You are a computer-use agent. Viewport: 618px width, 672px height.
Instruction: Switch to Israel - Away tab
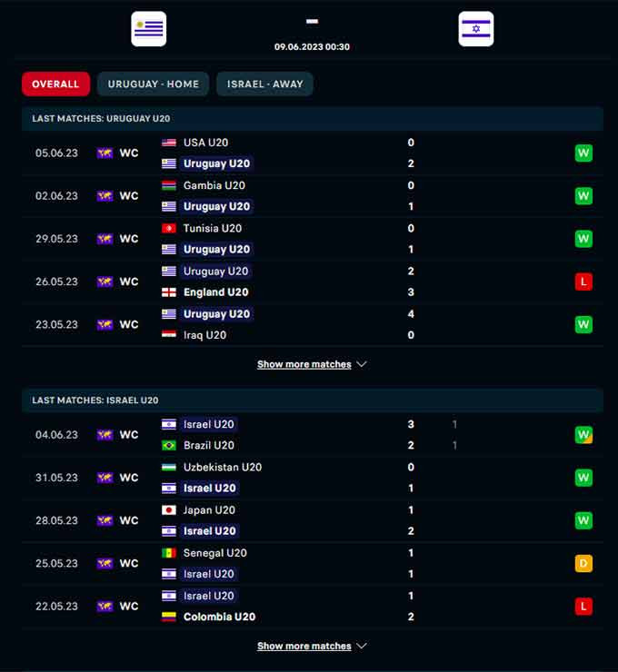(264, 84)
